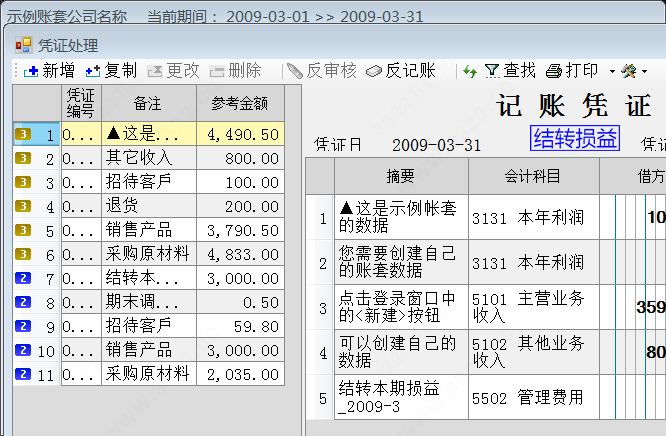Viewport: 666px width, 436px height.
Task: Click summary cell ▲这是示例帐套的数据
Action: [x=401, y=217]
